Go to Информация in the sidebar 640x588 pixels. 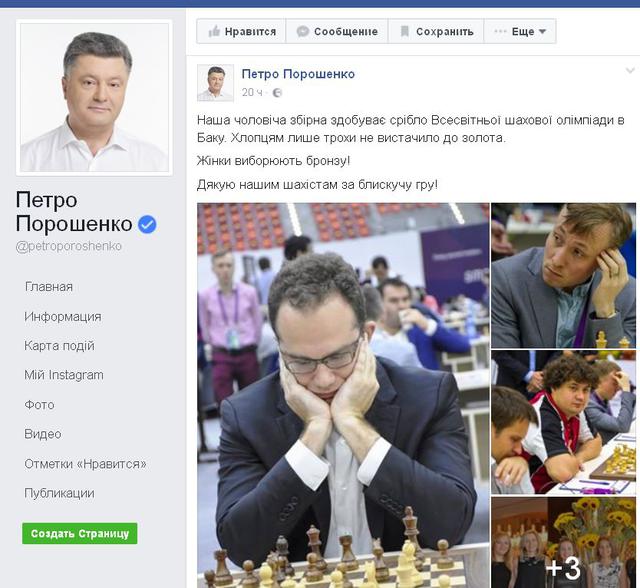pos(63,317)
